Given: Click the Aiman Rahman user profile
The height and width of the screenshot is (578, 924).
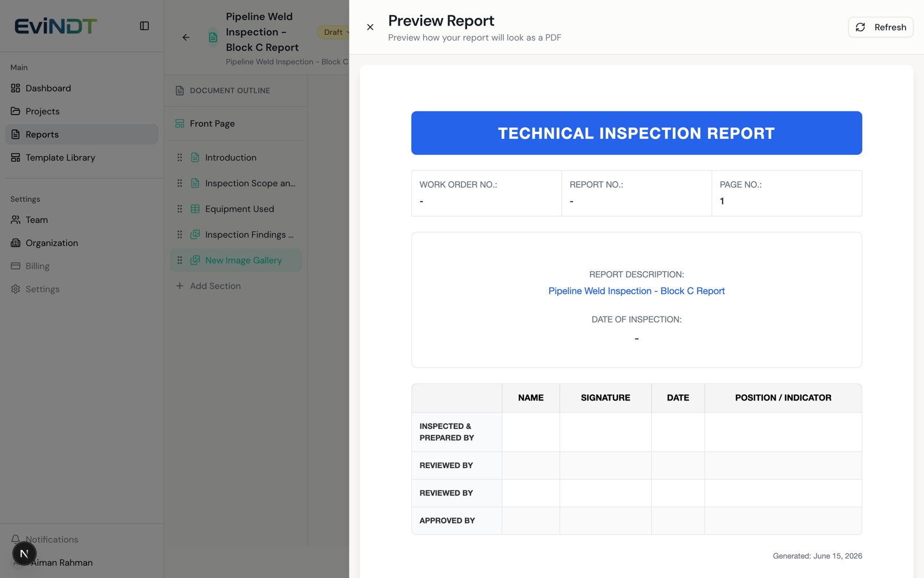Looking at the screenshot, I should [x=62, y=563].
